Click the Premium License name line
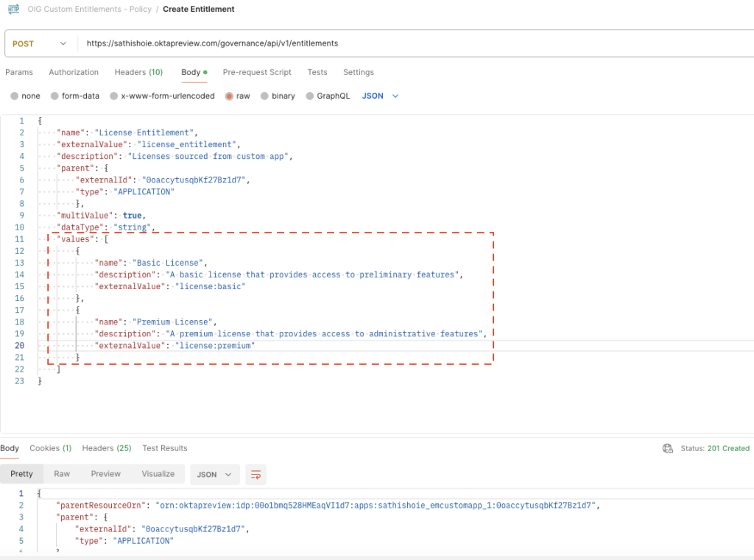 [155, 322]
